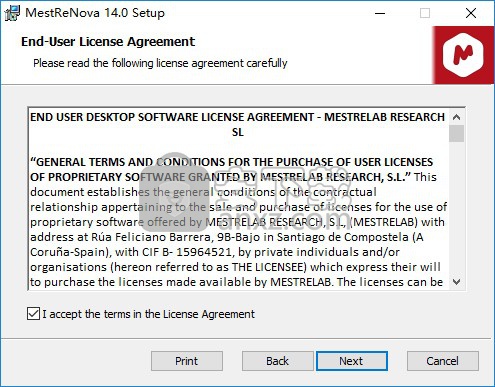
Task: Click the 'MestReNova 14.0 Setup' title bar text
Action: click(x=95, y=13)
